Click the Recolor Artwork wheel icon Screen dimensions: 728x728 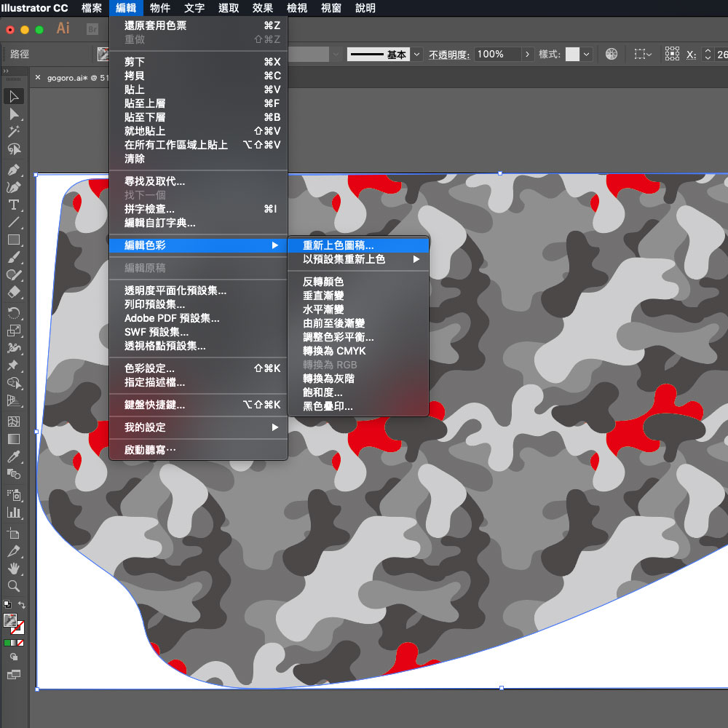pyautogui.click(x=611, y=54)
